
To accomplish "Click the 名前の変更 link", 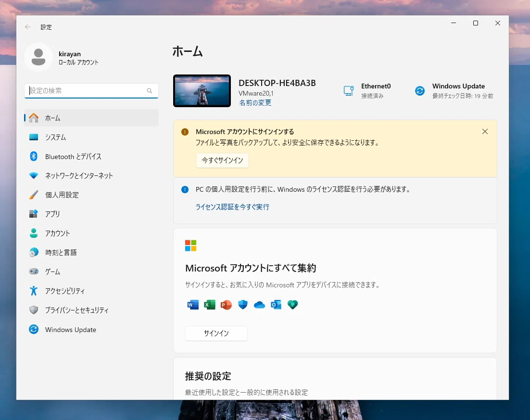I will (x=255, y=103).
